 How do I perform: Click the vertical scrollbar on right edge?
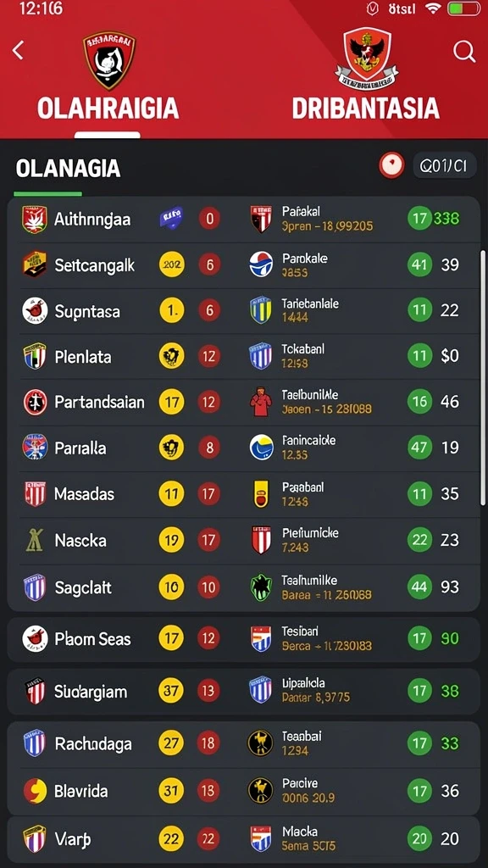482,376
